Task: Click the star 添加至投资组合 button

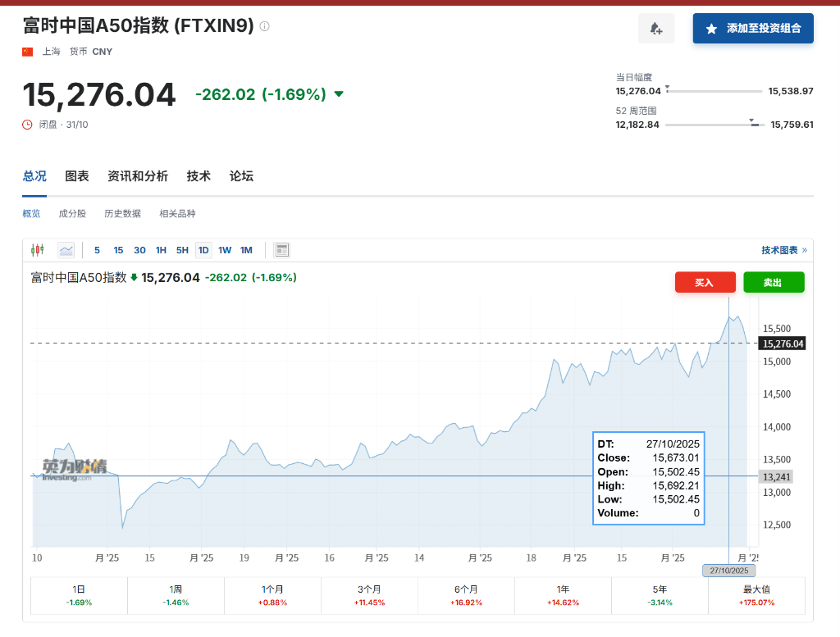Action: coord(752,29)
